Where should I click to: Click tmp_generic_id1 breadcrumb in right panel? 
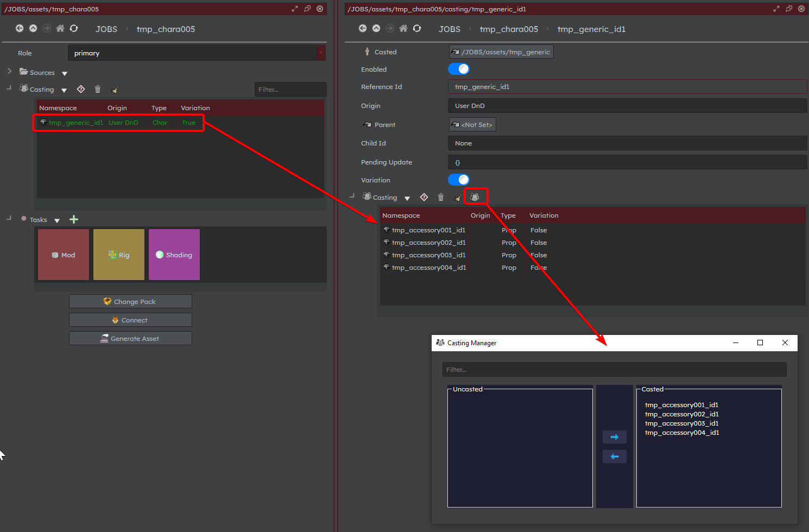591,29
